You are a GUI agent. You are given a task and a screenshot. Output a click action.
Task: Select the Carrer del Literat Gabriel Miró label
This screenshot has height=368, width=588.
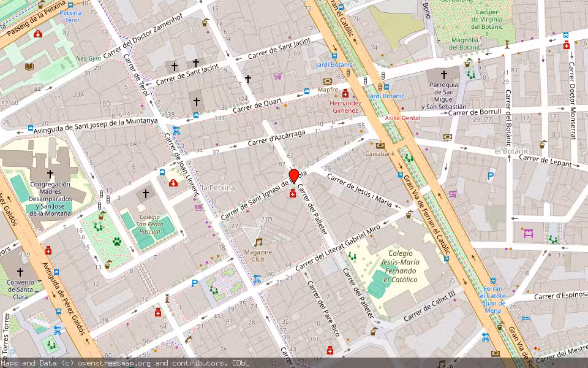tap(338, 247)
